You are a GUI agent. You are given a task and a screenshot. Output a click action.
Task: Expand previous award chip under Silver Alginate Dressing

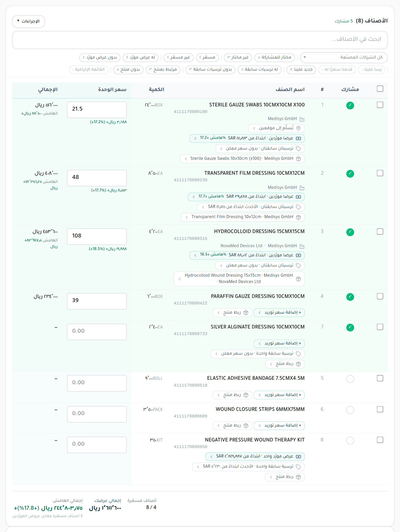258,354
